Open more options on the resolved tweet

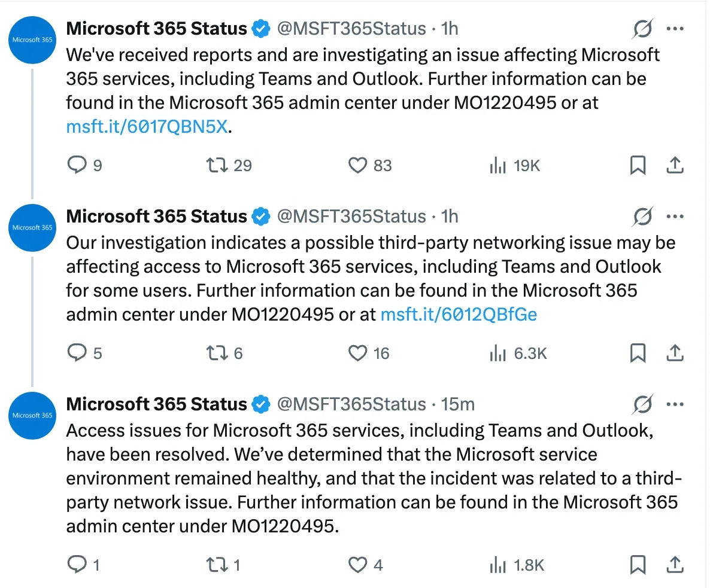point(676,404)
